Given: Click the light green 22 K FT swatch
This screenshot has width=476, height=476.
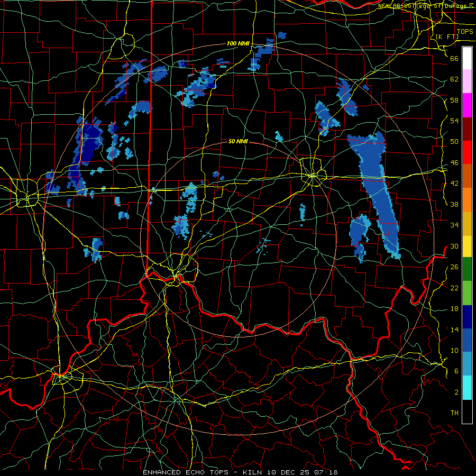Looking at the screenshot, I should 467,293.
